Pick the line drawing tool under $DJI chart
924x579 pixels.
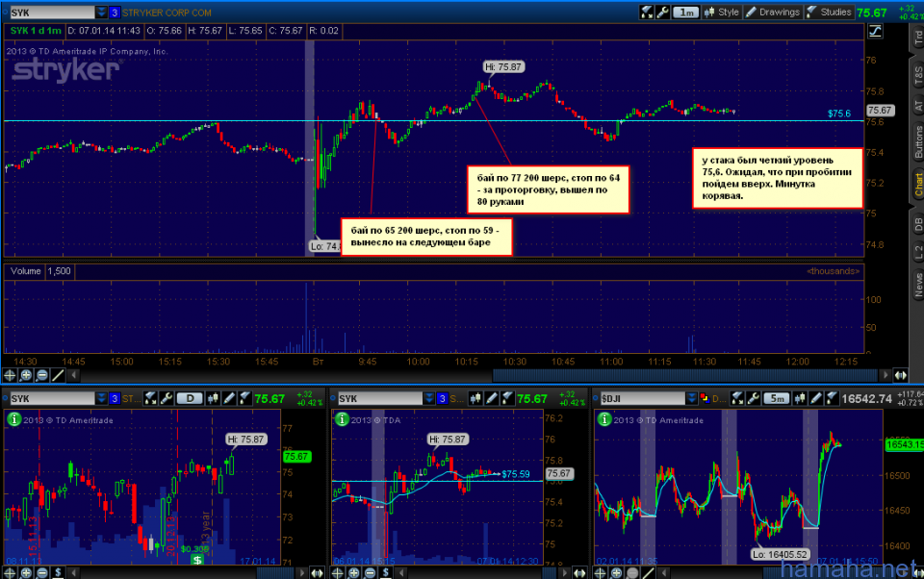click(648, 572)
